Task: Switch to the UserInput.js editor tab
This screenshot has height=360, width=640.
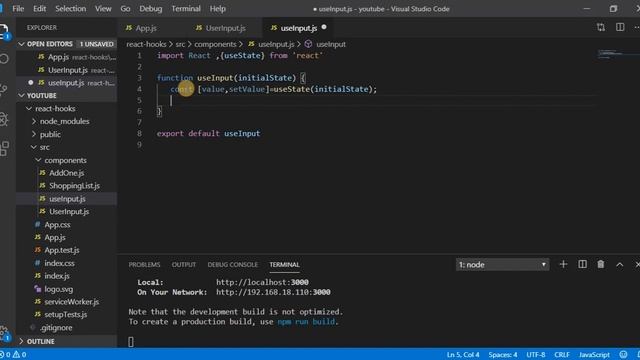Action: [x=225, y=28]
